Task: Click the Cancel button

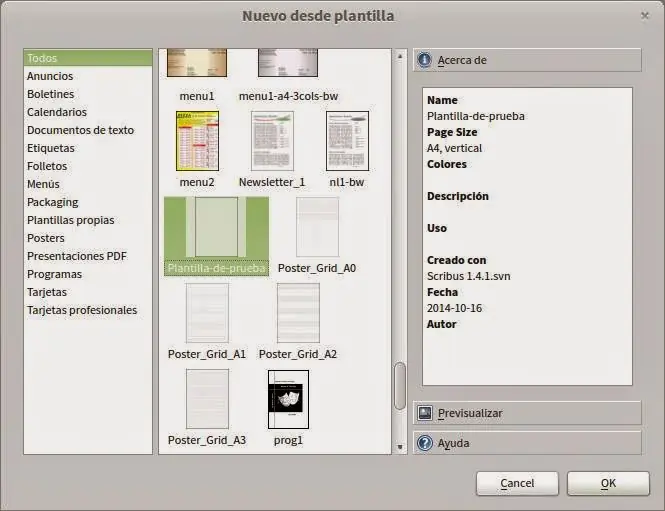Action: 517,483
